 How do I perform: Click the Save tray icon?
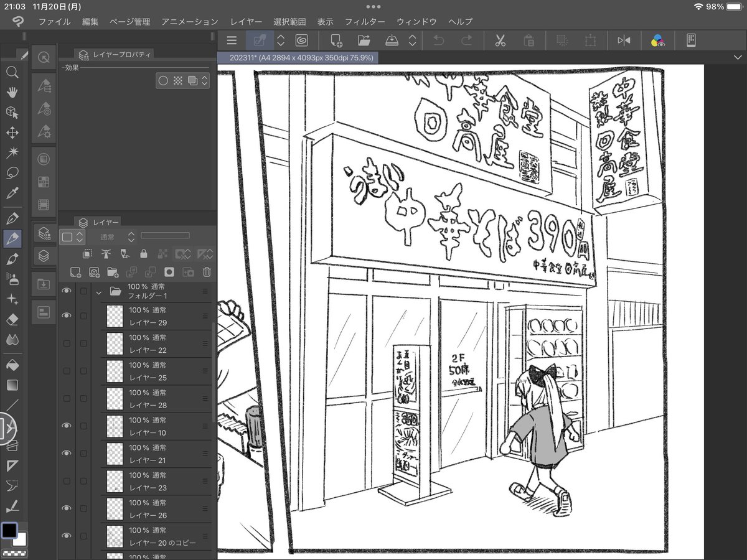392,40
